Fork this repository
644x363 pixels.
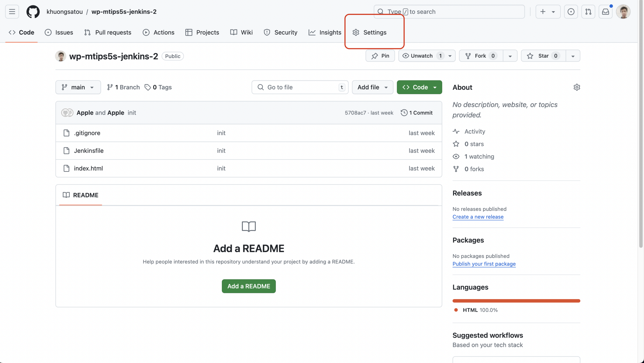click(x=481, y=56)
